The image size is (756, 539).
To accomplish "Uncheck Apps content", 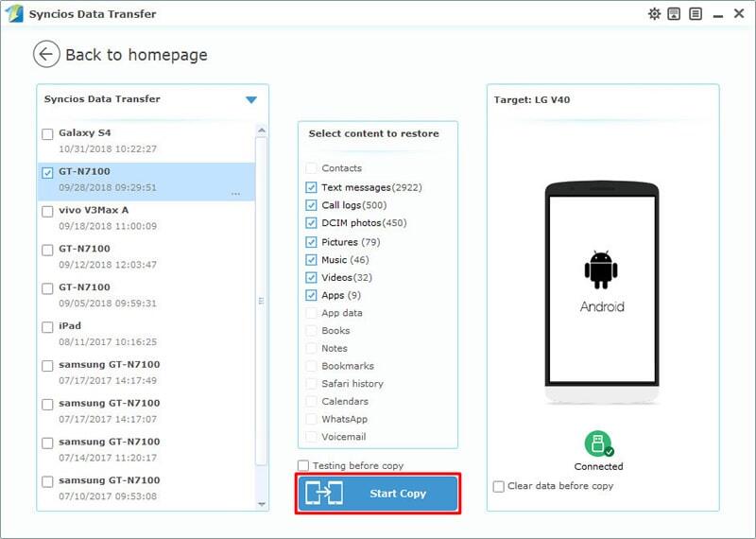I will [311, 295].
